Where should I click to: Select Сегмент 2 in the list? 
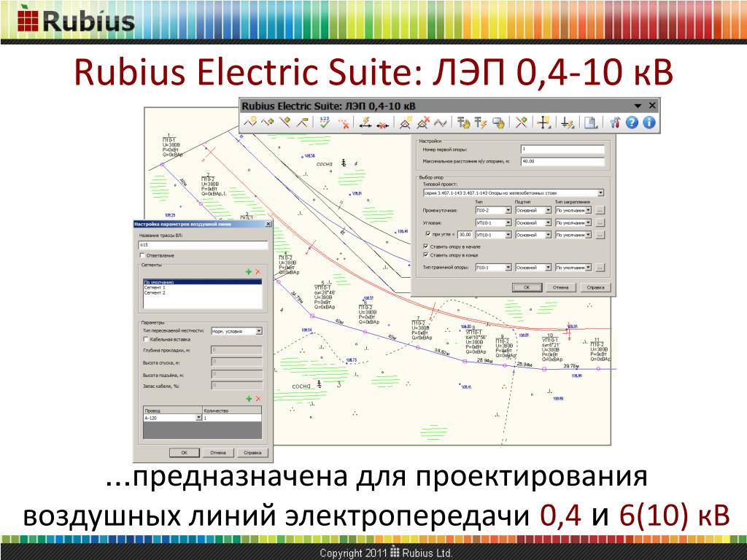[203, 293]
